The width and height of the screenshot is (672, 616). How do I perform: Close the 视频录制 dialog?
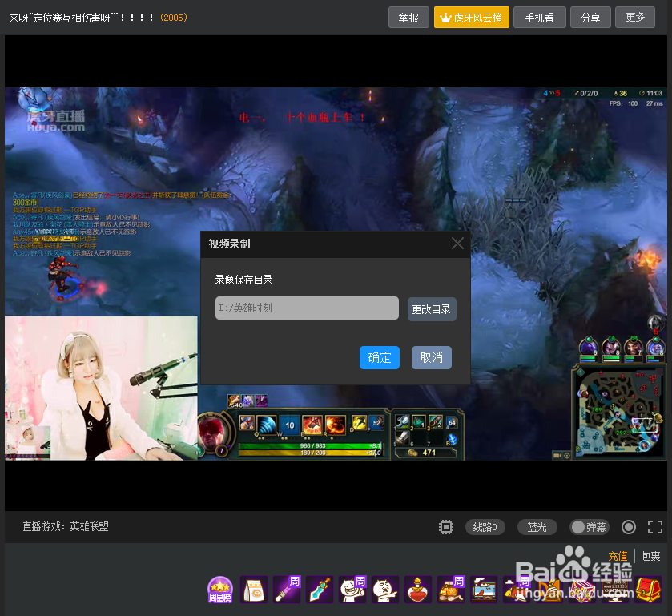(457, 244)
